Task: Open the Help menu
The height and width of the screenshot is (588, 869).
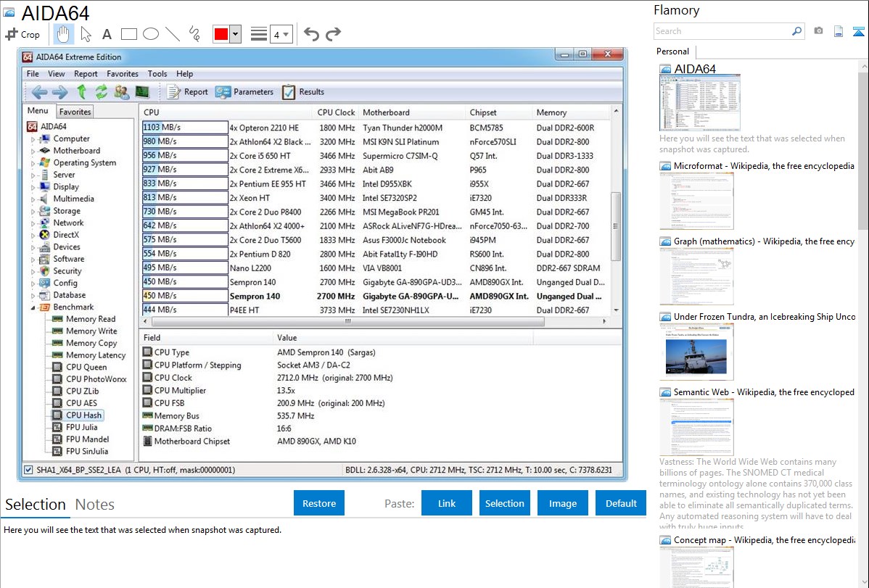Action: pyautogui.click(x=184, y=74)
